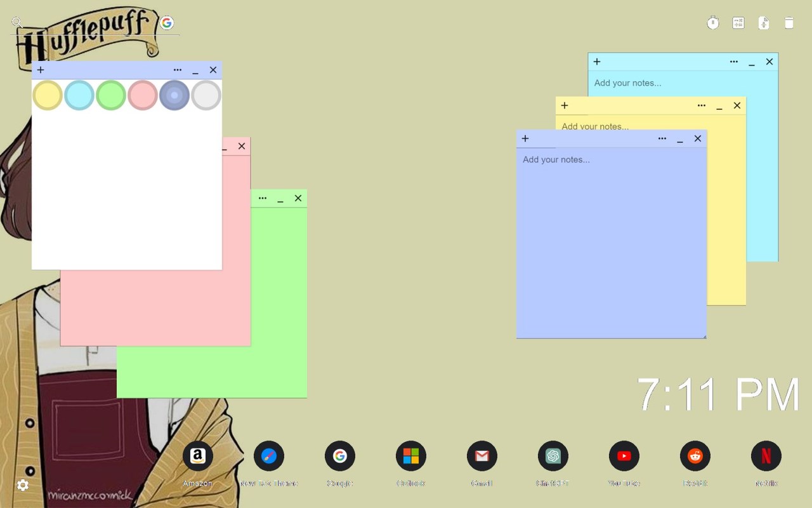Open the Gmail shortcut
812x508 pixels.
click(482, 456)
